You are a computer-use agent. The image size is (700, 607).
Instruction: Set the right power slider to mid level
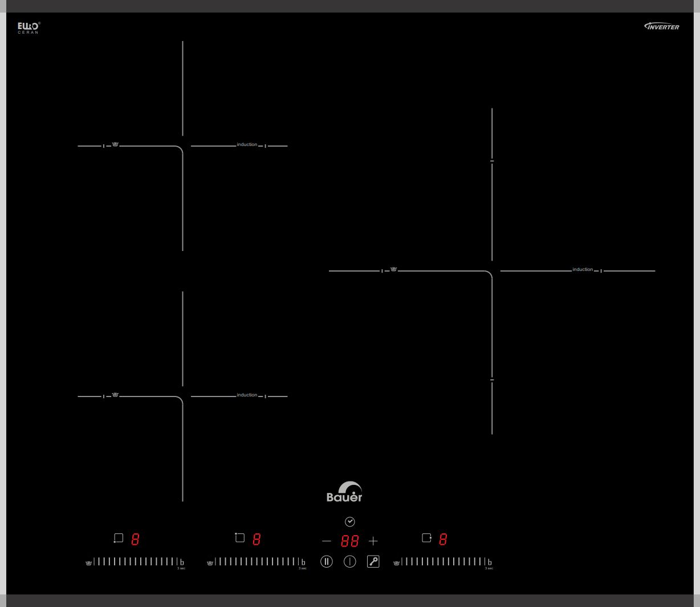coord(443,561)
